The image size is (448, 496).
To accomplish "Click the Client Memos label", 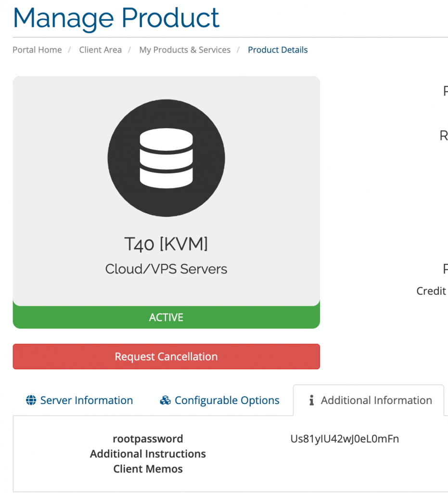I will tap(148, 469).
